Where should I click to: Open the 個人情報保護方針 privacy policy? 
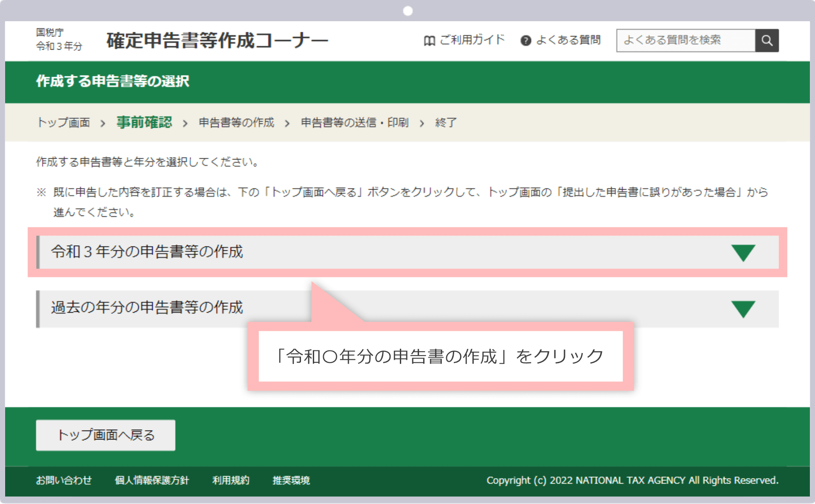pos(152,480)
